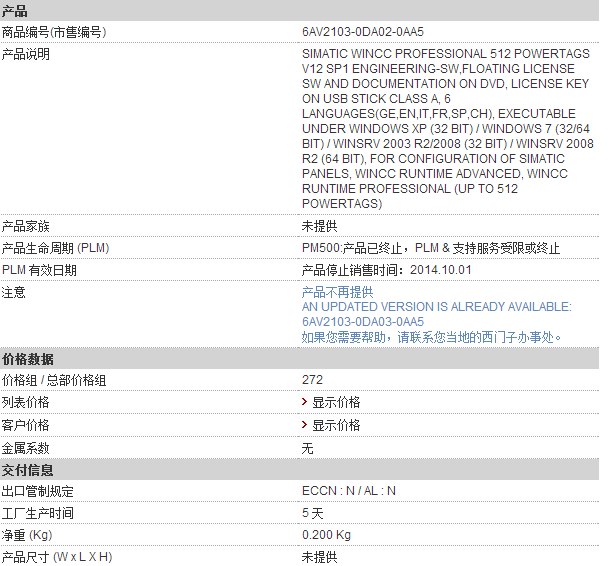Viewport: 613px width, 566px height.
Task: Click the 'ECCN : N / AL : N' value
Action: coord(349,491)
